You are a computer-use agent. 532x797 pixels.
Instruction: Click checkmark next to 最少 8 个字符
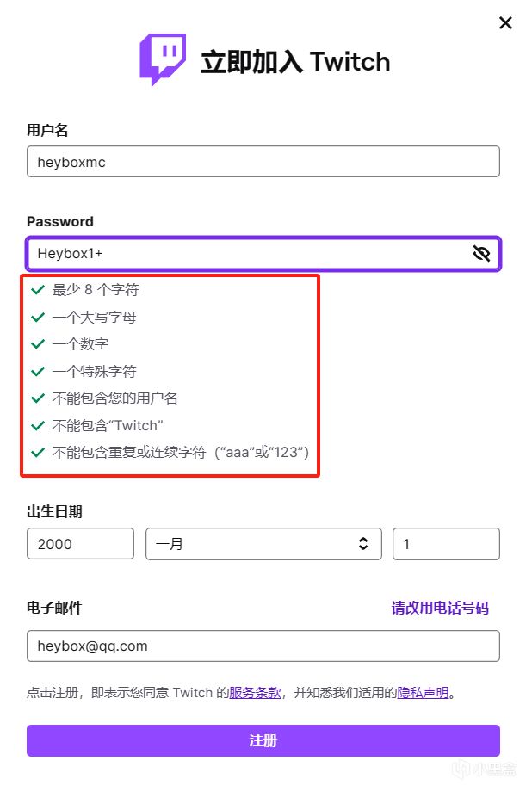click(37, 290)
